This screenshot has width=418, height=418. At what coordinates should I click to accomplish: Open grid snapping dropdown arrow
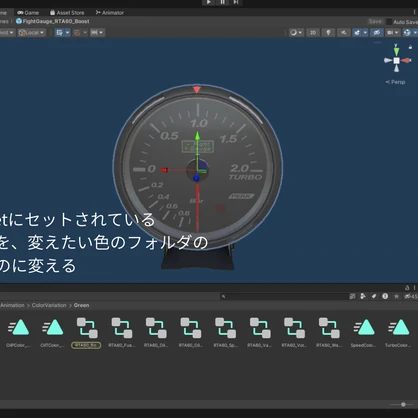click(x=85, y=33)
